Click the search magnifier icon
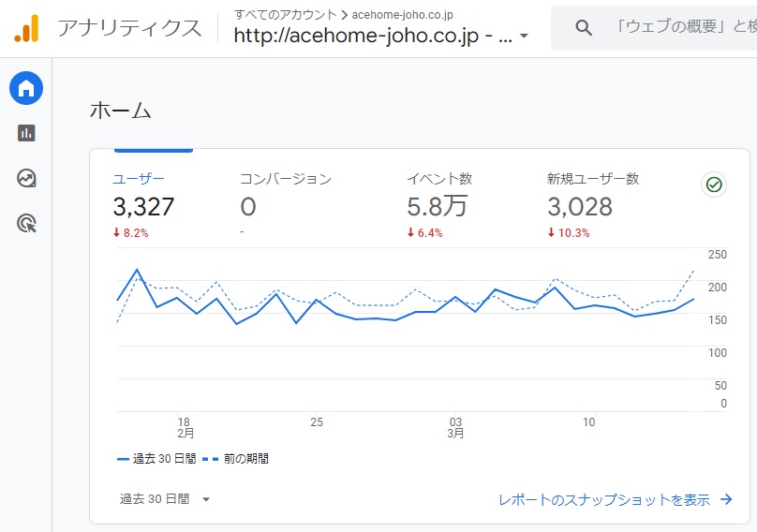Viewport: 757px width, 532px height. click(x=584, y=28)
